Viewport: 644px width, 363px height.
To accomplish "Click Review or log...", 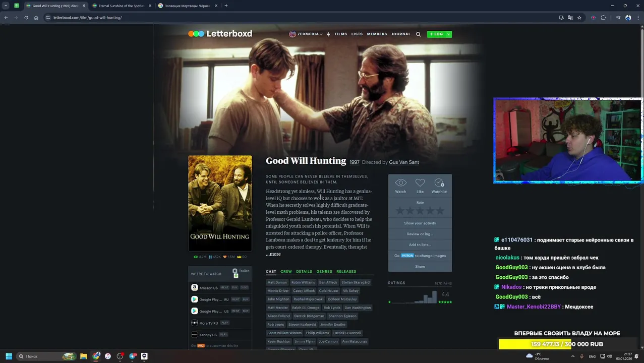I will pyautogui.click(x=420, y=234).
